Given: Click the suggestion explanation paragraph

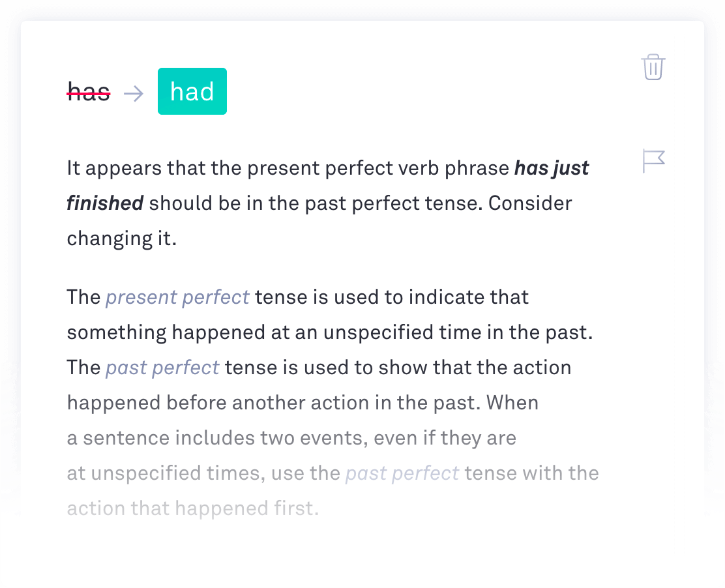Looking at the screenshot, I should (326, 203).
